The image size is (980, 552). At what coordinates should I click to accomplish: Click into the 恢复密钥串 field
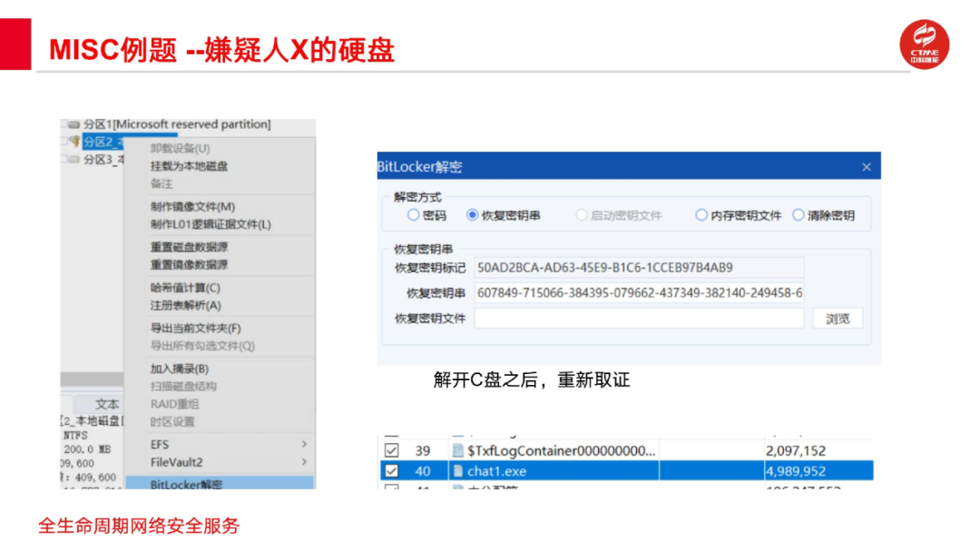pos(639,293)
